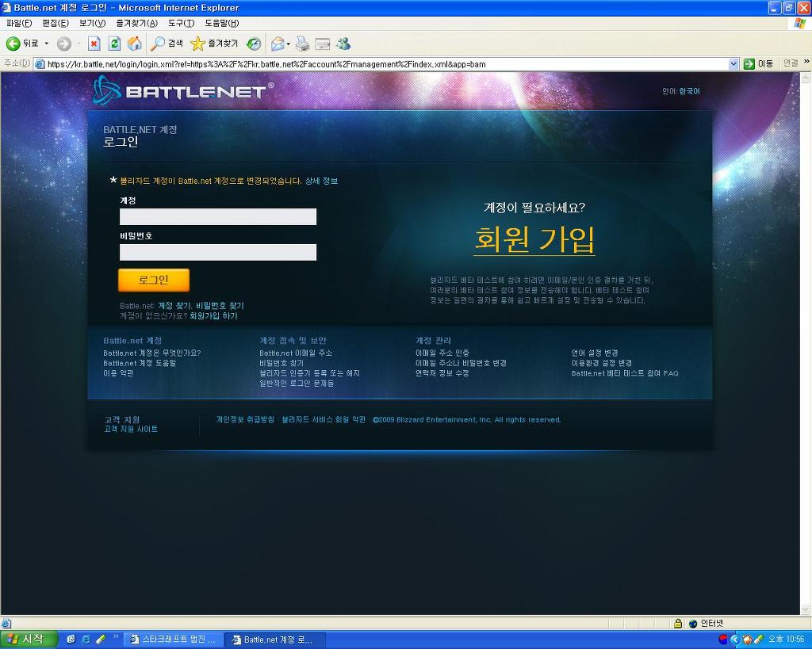Open the 검색 search pane

click(167, 44)
